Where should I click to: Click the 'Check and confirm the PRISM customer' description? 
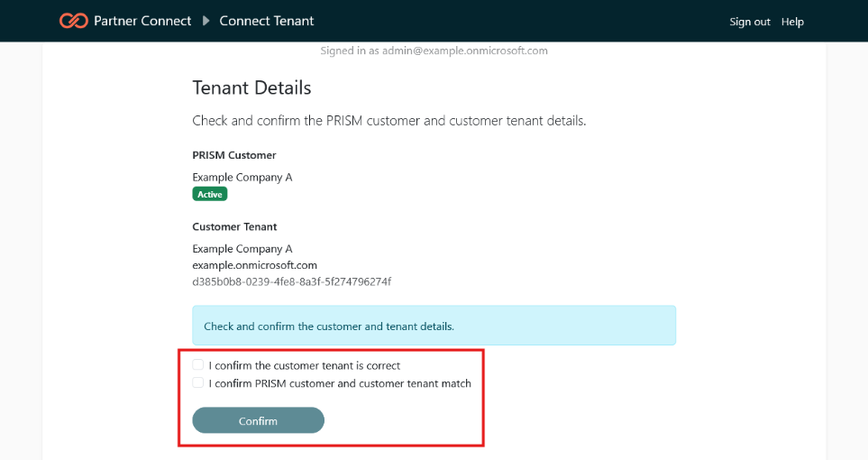coord(389,121)
